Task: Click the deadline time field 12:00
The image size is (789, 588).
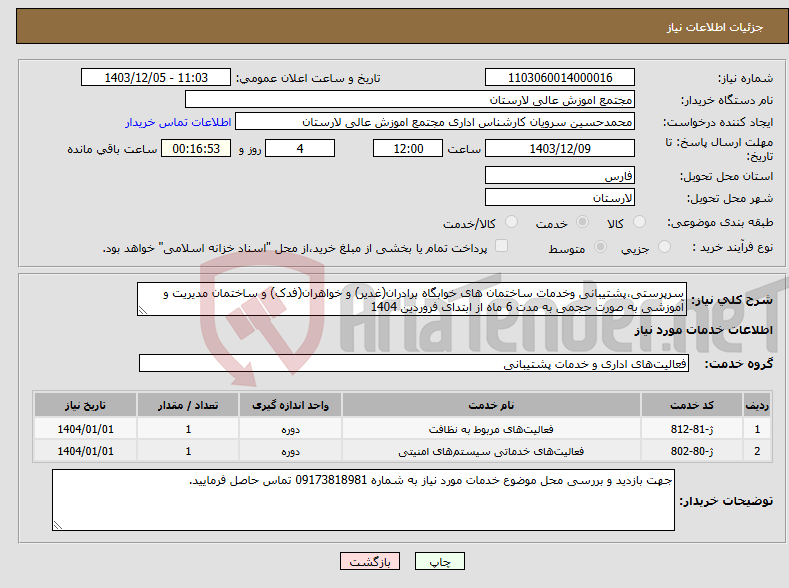Action: 408,148
